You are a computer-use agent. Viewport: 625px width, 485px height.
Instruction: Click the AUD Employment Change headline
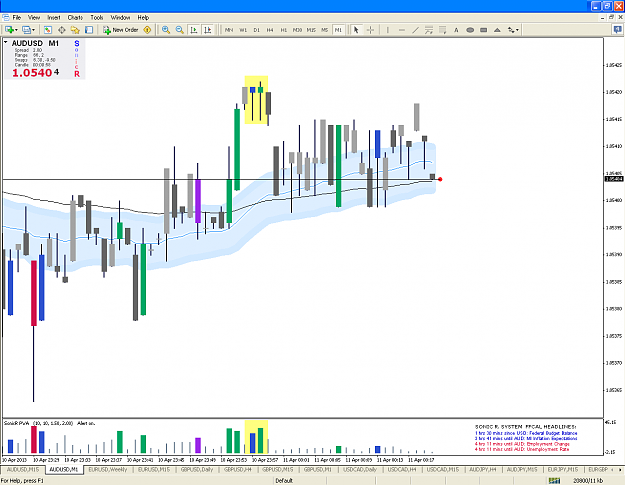click(x=522, y=444)
